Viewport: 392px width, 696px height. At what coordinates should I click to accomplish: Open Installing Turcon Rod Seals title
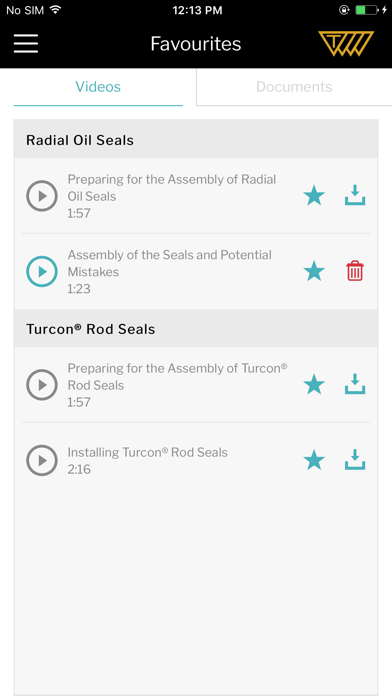tap(147, 453)
